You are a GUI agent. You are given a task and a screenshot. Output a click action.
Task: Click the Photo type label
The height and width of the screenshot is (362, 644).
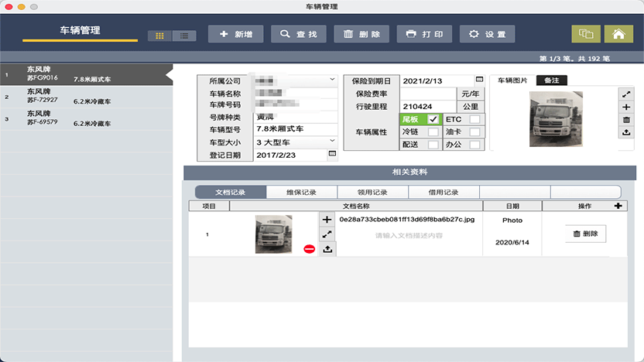click(512, 220)
